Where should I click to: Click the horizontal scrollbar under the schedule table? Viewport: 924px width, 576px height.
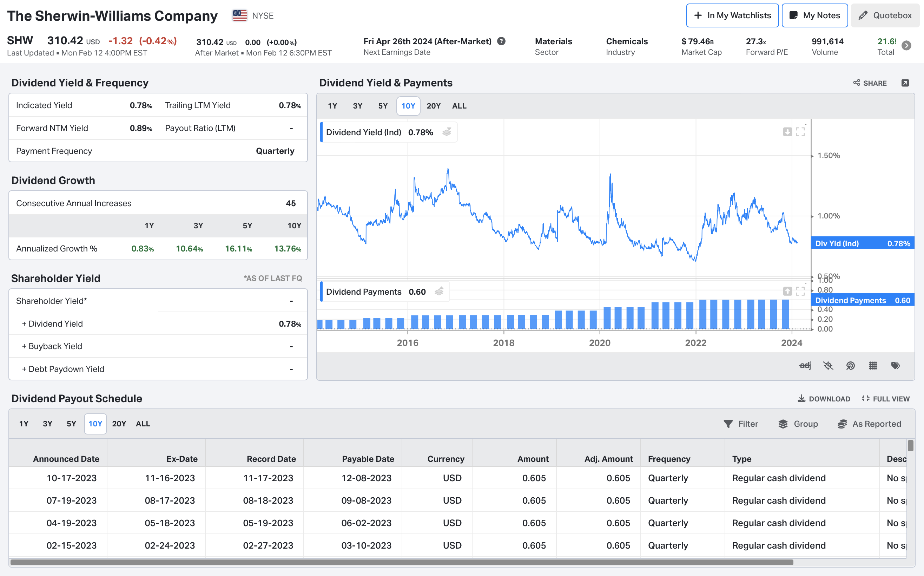click(x=402, y=562)
